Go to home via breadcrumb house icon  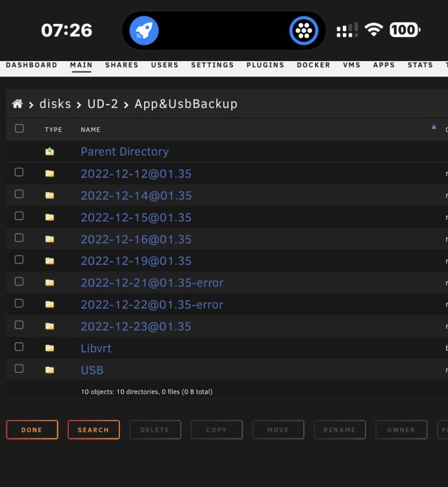click(x=18, y=104)
